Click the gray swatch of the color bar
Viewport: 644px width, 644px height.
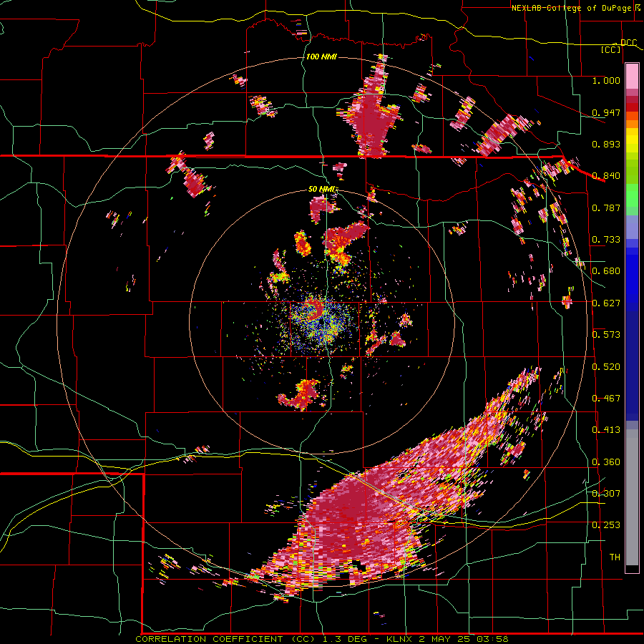(x=632, y=497)
